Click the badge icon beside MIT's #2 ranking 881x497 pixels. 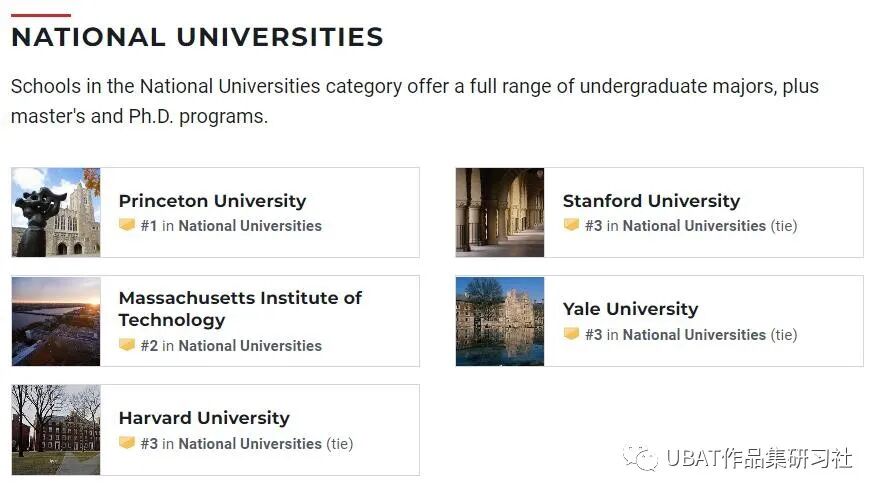click(127, 345)
